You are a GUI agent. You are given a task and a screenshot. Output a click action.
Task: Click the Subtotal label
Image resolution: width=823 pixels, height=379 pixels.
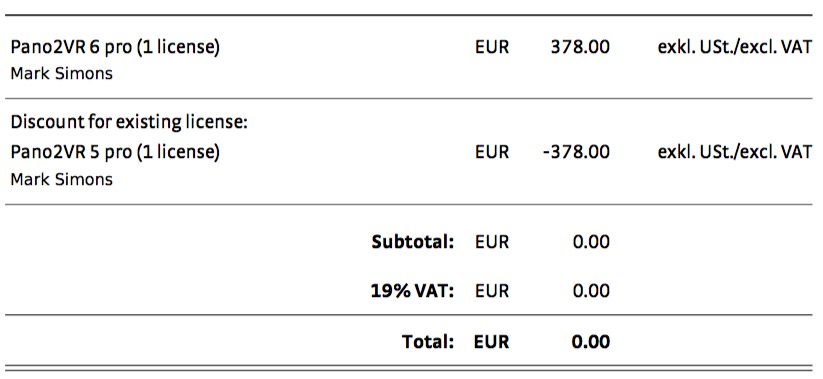tap(413, 242)
